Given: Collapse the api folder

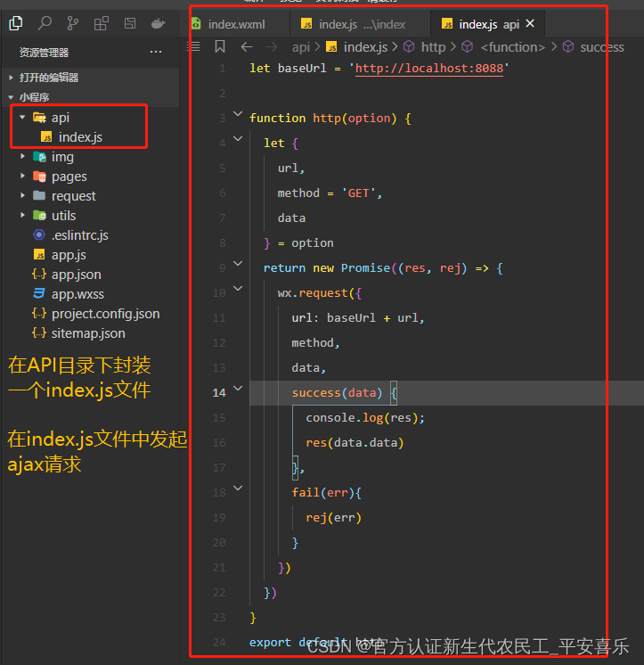Looking at the screenshot, I should pos(22,117).
